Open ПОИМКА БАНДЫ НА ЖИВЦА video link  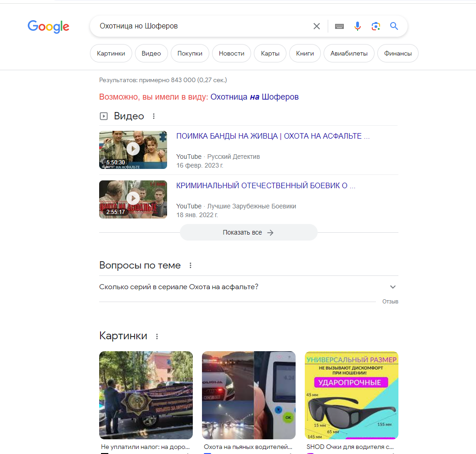pyautogui.click(x=273, y=136)
